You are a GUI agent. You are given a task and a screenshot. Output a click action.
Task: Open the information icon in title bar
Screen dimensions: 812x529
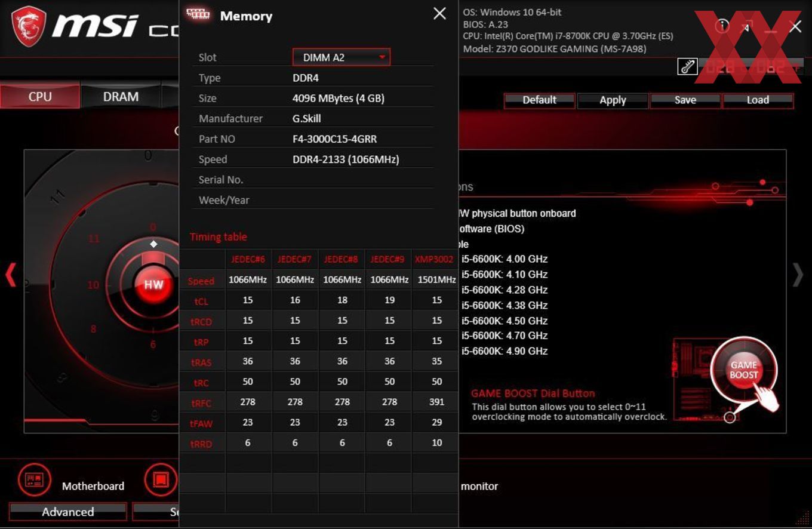point(722,26)
